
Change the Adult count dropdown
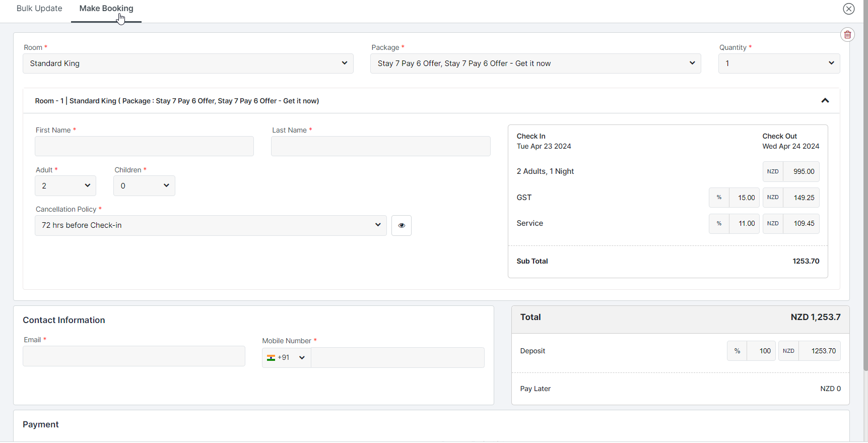tap(65, 186)
